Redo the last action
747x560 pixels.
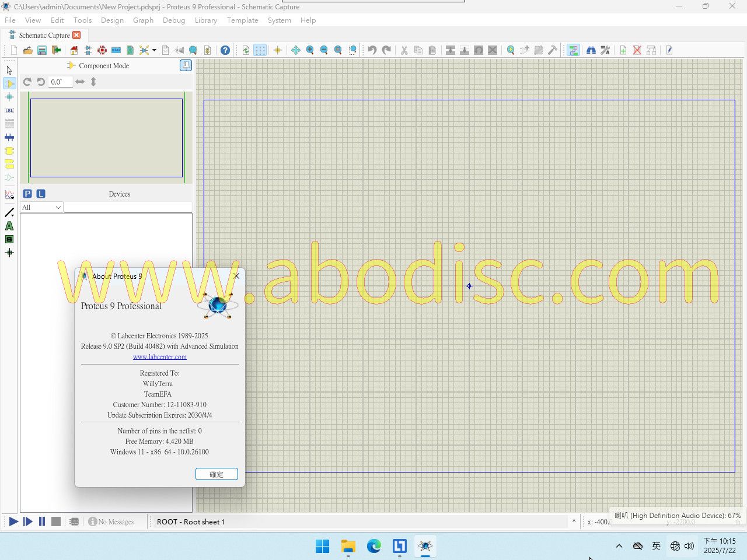tap(386, 50)
